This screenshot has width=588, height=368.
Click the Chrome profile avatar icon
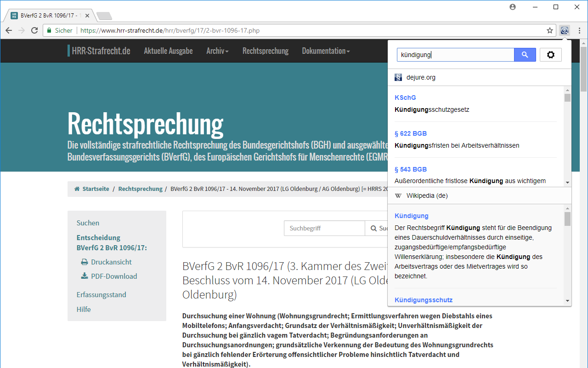coord(513,7)
